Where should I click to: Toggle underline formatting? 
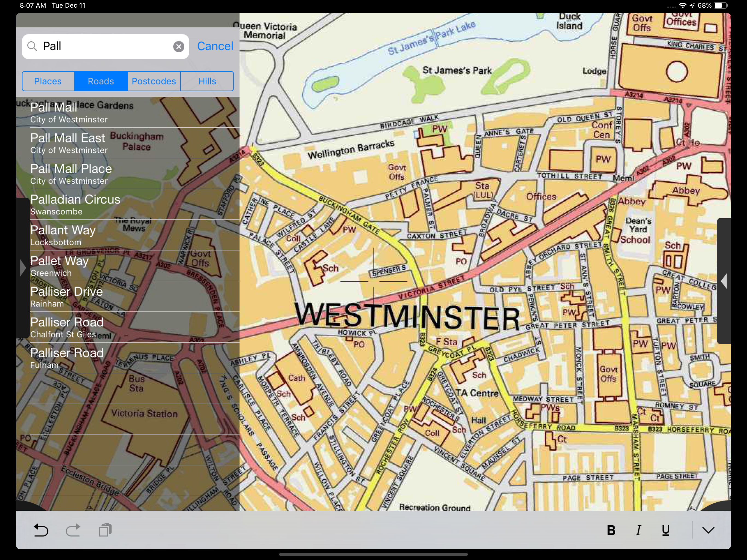(666, 531)
